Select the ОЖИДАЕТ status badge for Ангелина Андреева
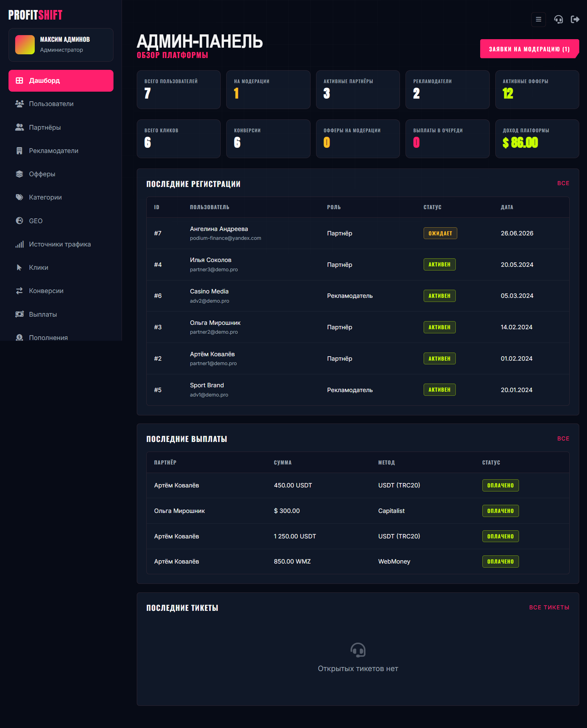Image resolution: width=587 pixels, height=728 pixels. (x=440, y=233)
